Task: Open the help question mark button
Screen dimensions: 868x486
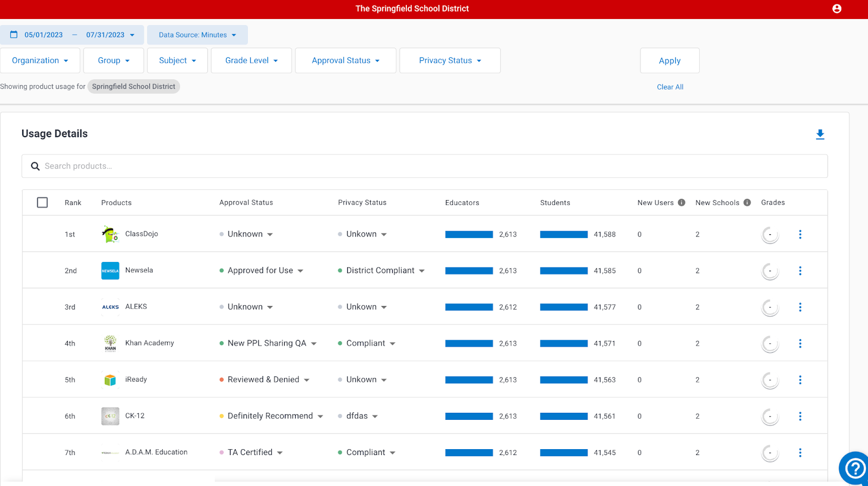Action: [x=855, y=468]
